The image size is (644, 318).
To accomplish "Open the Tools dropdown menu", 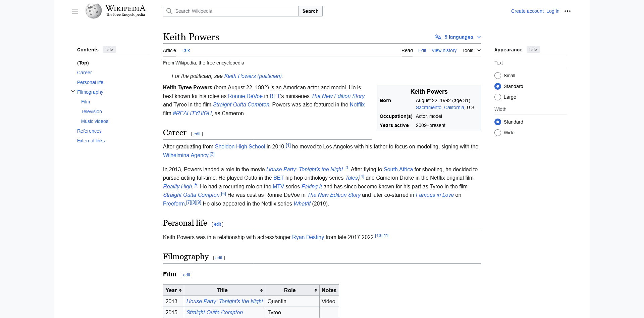I will [x=471, y=50].
